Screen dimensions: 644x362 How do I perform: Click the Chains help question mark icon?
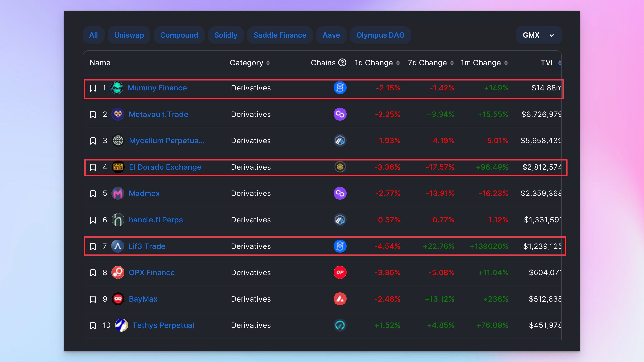pyautogui.click(x=342, y=63)
